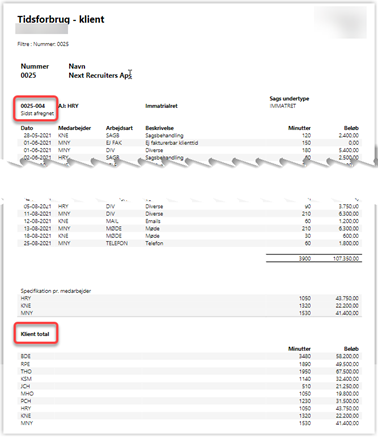Click the case number '0025-004'
The image size is (378, 437).
33,106
